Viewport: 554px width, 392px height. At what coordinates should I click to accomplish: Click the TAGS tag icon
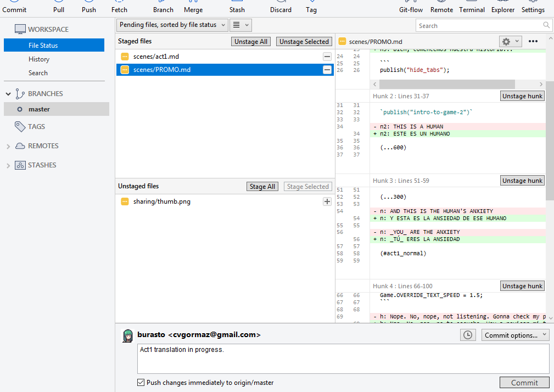click(x=20, y=126)
